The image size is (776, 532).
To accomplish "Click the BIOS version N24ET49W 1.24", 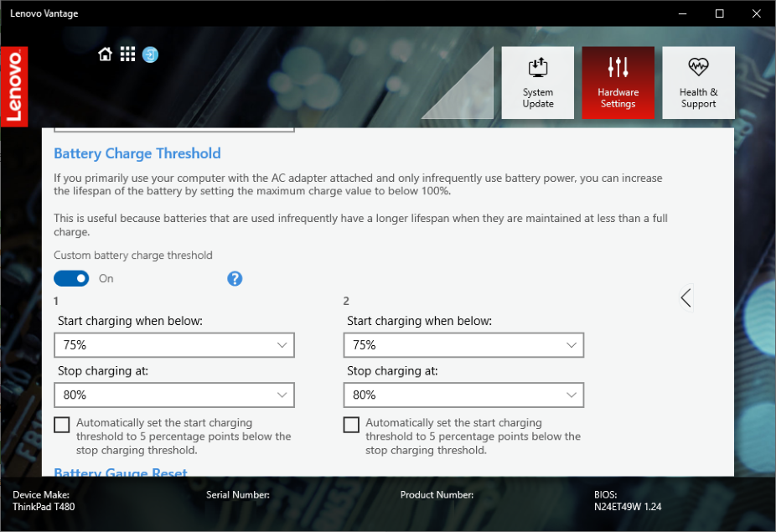I will coord(628,507).
